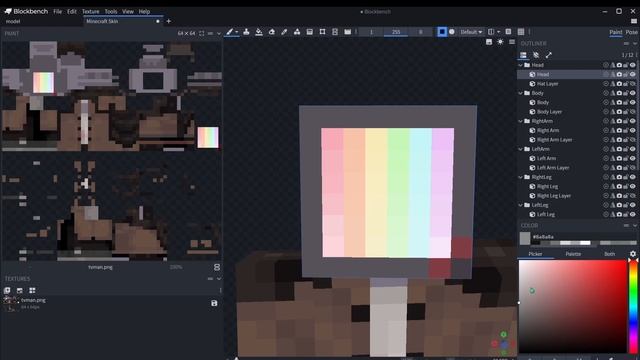
Task: Click the brush softness field
Action: click(421, 32)
